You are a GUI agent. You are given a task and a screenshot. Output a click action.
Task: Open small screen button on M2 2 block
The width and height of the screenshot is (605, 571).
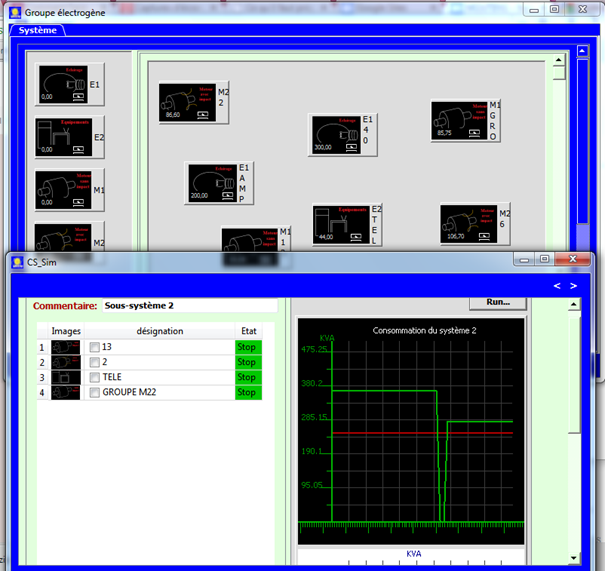pyautogui.click(x=203, y=115)
